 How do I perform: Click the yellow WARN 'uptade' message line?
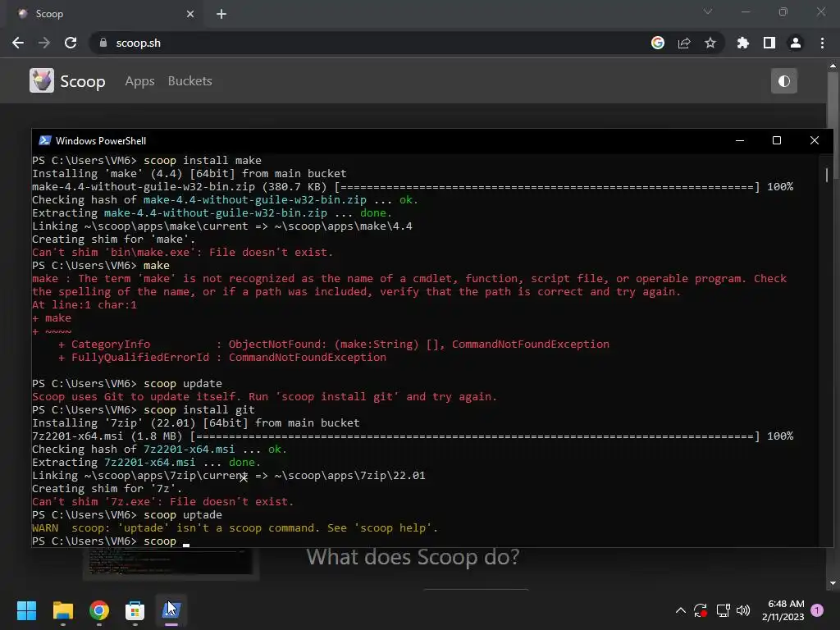(235, 527)
